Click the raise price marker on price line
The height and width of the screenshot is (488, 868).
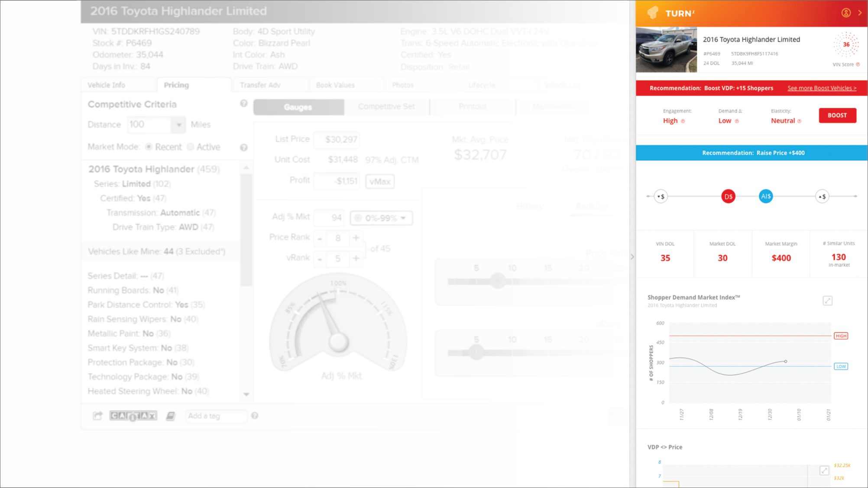[x=822, y=197]
